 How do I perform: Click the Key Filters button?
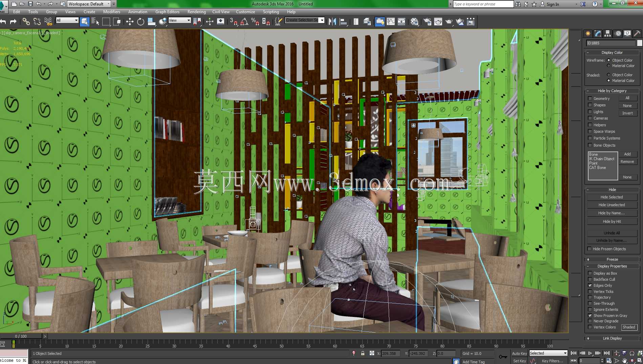coord(552,361)
